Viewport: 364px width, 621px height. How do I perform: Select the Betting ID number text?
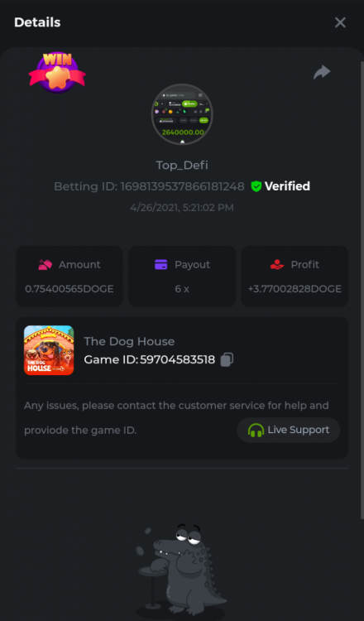click(x=182, y=186)
